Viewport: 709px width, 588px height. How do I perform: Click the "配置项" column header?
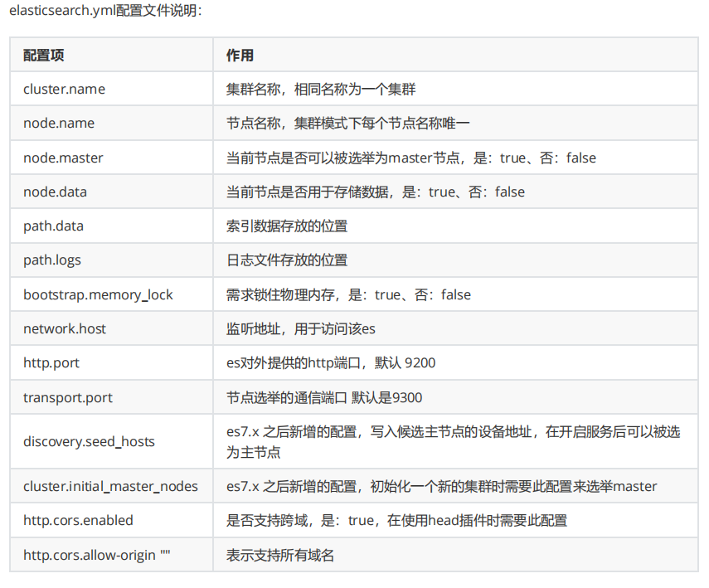tap(111, 55)
